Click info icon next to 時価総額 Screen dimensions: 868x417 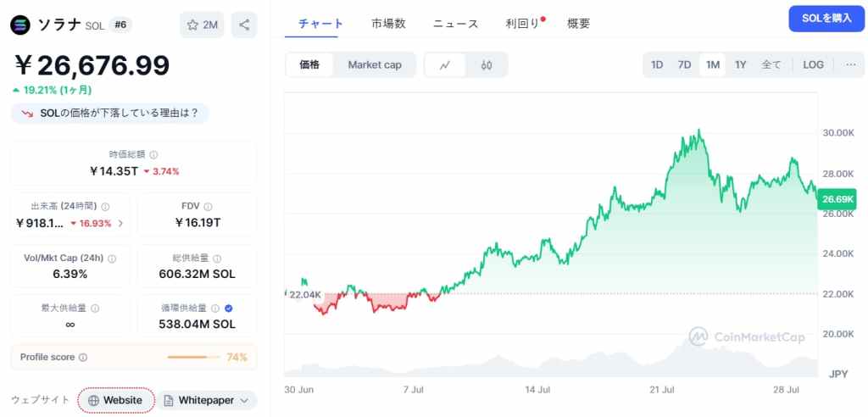click(x=154, y=155)
